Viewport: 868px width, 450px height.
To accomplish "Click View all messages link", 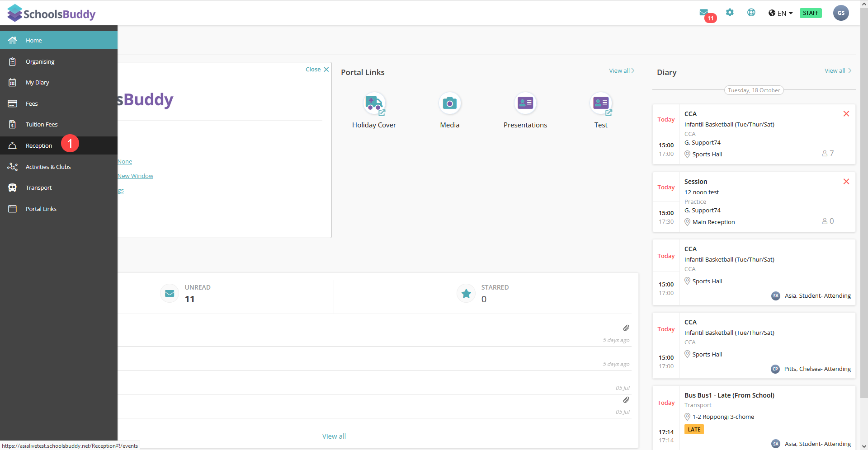I will pos(334,436).
